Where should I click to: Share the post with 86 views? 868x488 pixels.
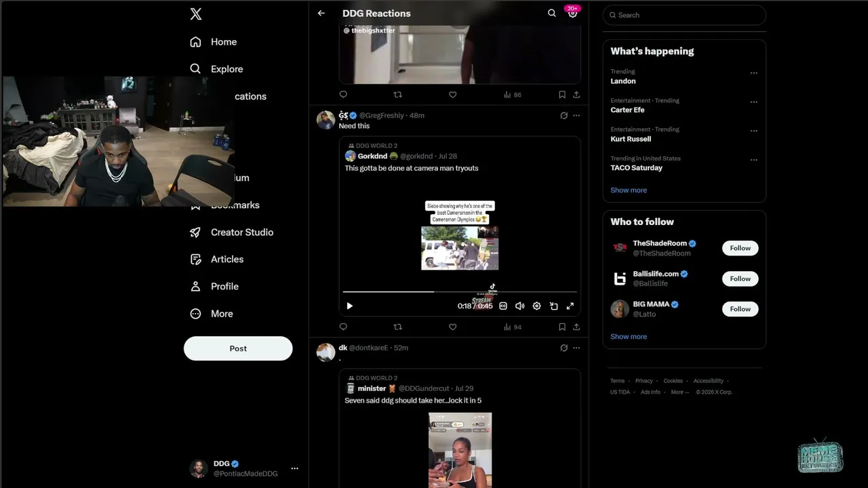576,95
